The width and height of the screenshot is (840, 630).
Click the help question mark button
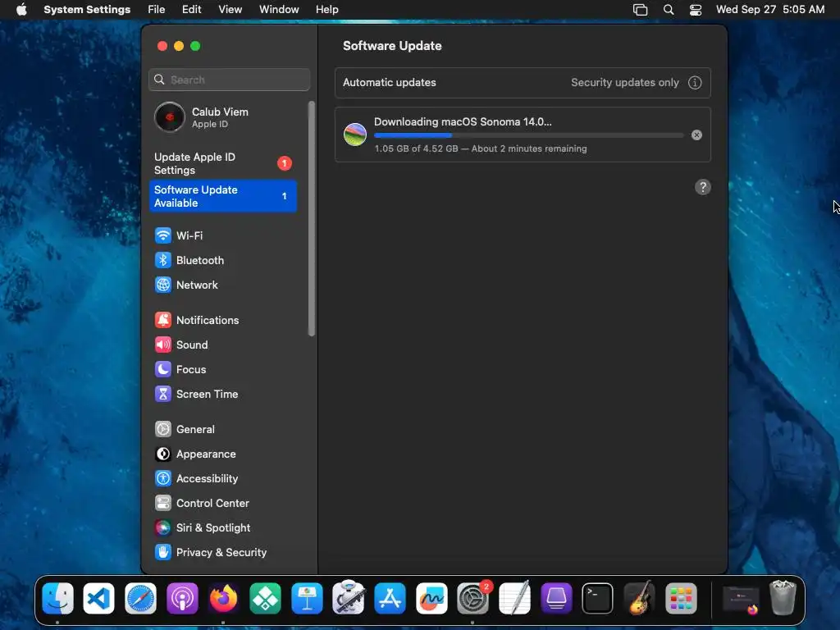703,187
